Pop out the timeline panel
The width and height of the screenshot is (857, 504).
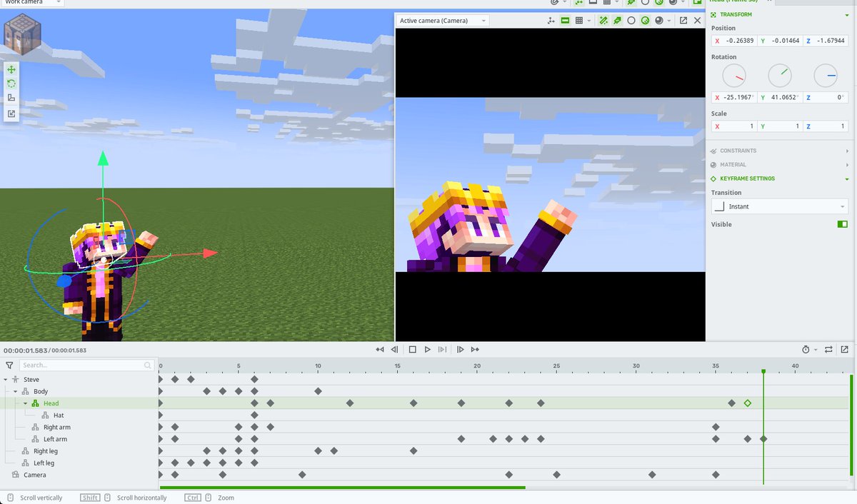tap(845, 349)
